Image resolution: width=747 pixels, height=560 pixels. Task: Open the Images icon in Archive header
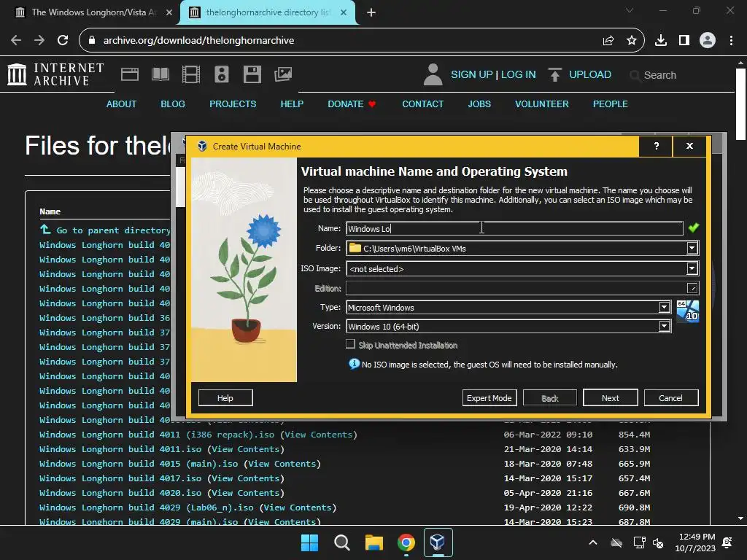[x=283, y=74]
